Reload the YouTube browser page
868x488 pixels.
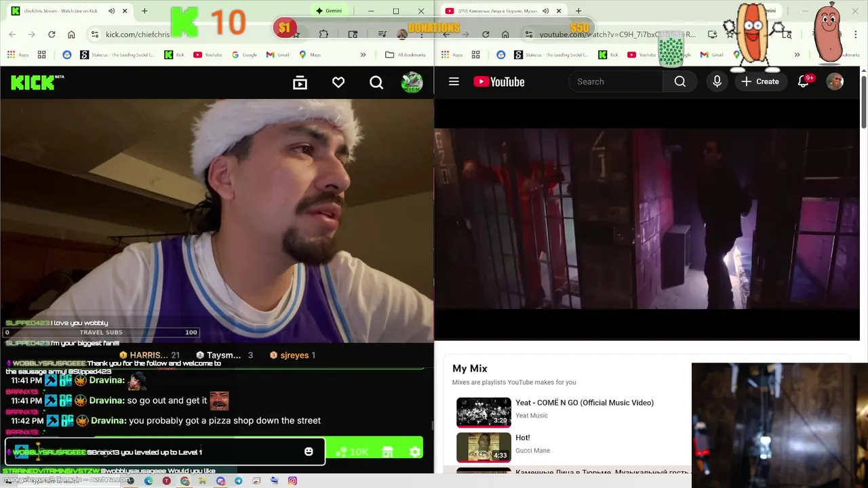[486, 35]
